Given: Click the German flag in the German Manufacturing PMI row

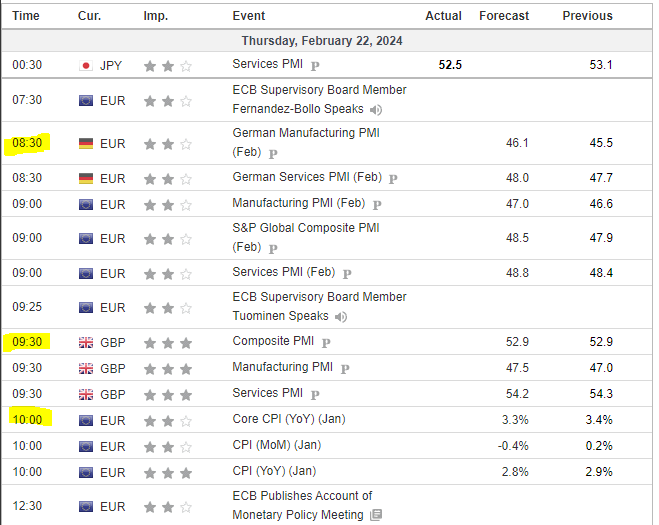Looking at the screenshot, I should [85, 143].
